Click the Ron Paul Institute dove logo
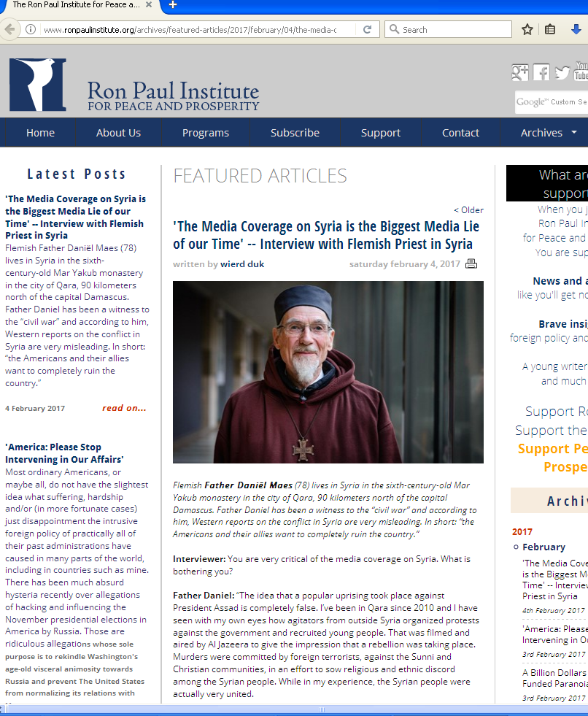588x716 pixels. click(38, 85)
